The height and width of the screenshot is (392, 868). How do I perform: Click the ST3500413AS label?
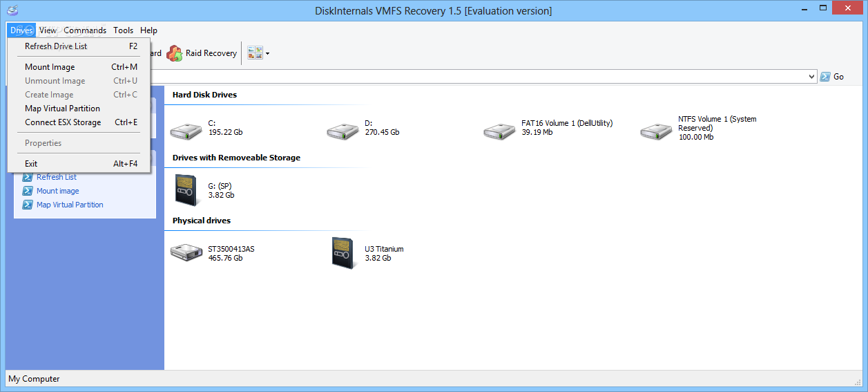tap(231, 249)
